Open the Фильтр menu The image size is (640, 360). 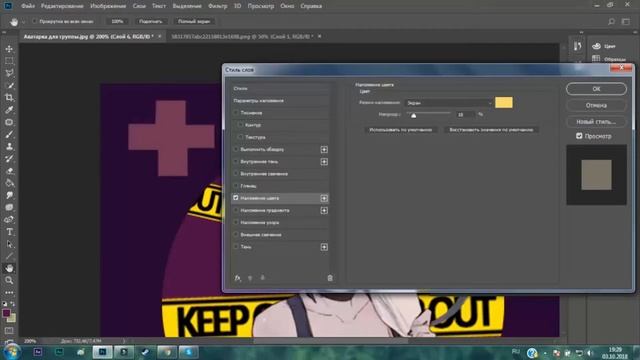point(218,6)
